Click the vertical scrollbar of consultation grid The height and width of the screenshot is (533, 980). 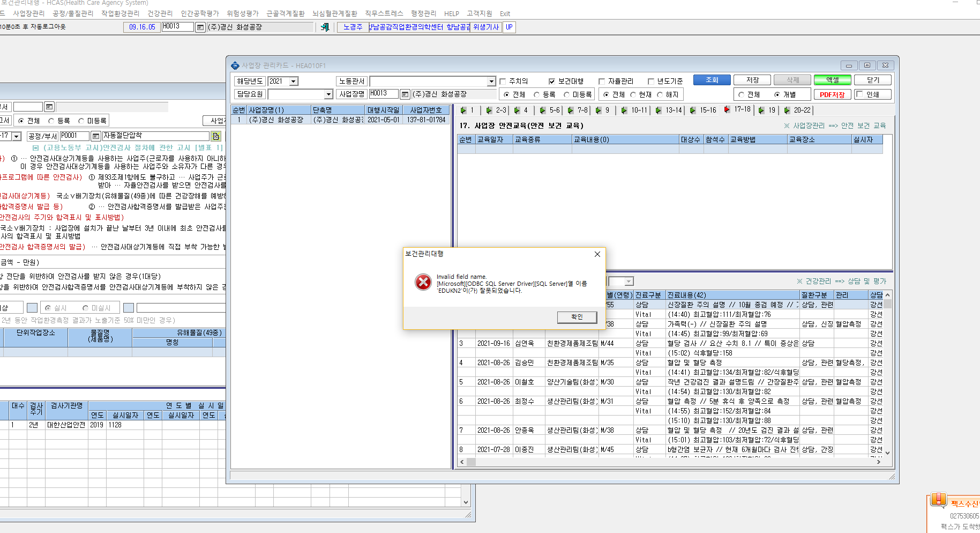coord(887,374)
